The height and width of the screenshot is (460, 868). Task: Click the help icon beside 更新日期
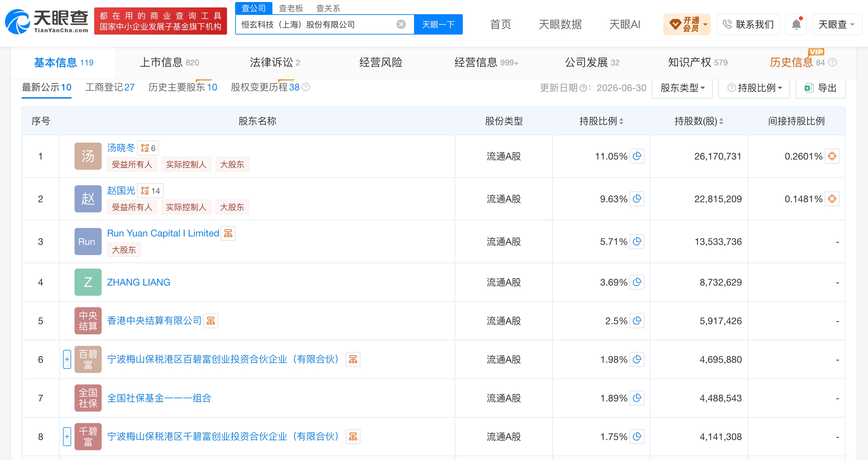583,88
